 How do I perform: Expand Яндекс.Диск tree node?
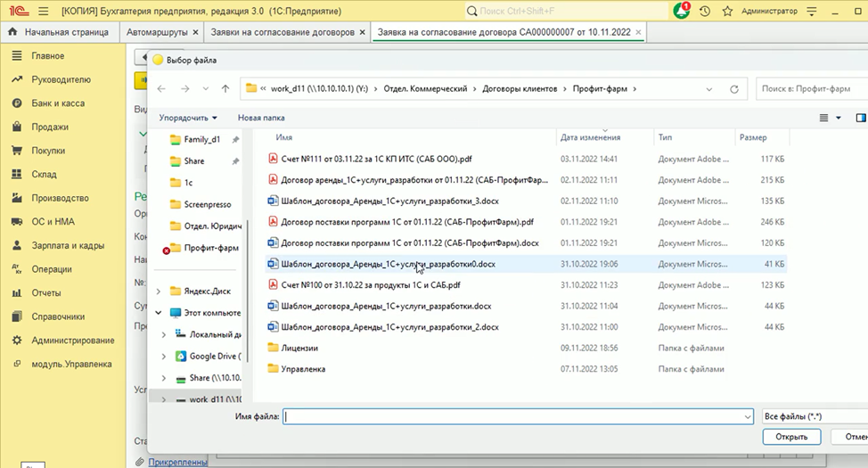pyautogui.click(x=159, y=291)
